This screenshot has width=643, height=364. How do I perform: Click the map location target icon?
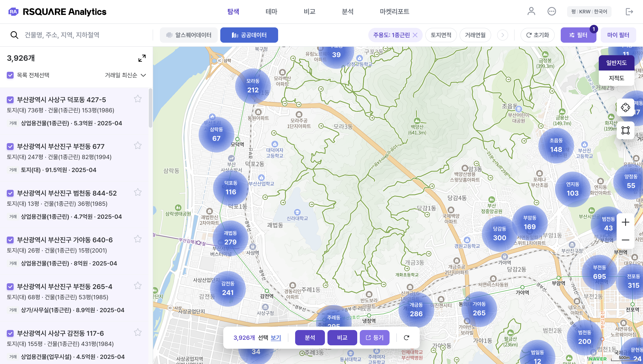[x=625, y=107]
